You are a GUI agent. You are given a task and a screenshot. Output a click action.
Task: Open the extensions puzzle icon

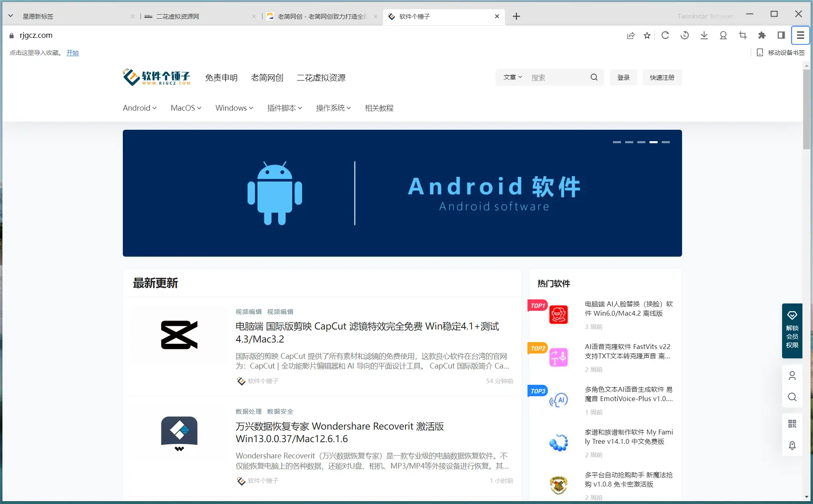coord(762,35)
